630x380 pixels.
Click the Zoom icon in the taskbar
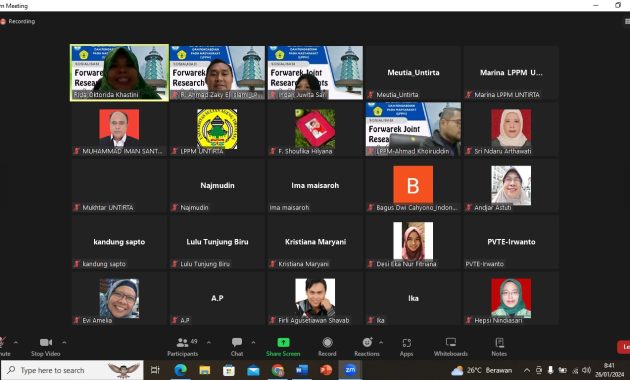coord(350,370)
